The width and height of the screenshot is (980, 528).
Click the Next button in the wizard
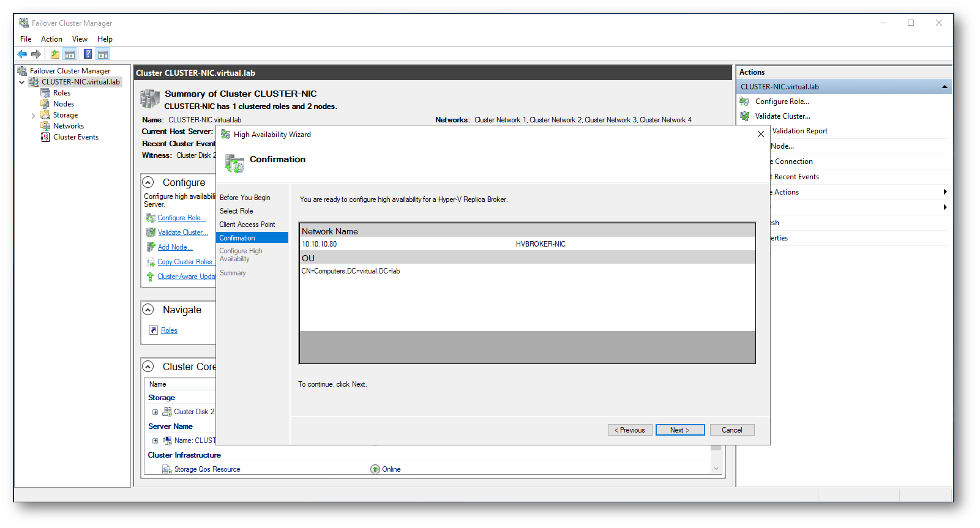pyautogui.click(x=680, y=430)
